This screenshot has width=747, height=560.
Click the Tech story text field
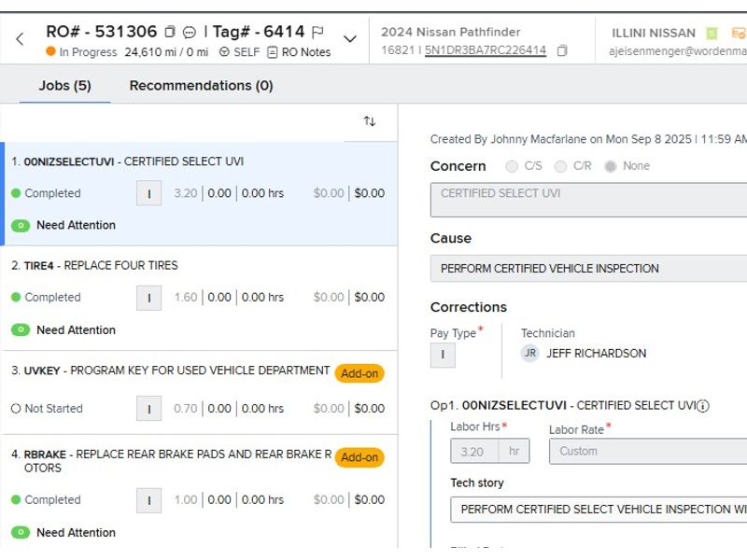(598, 510)
